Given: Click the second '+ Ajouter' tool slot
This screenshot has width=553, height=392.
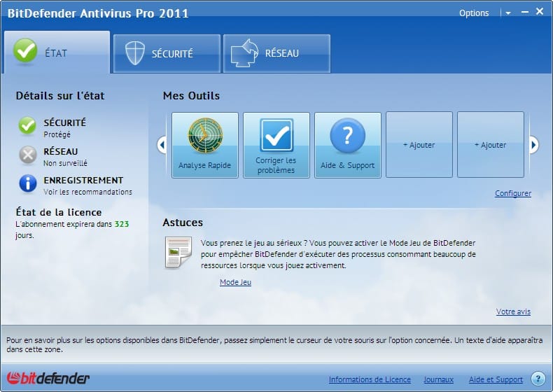Looking at the screenshot, I should click(x=491, y=145).
